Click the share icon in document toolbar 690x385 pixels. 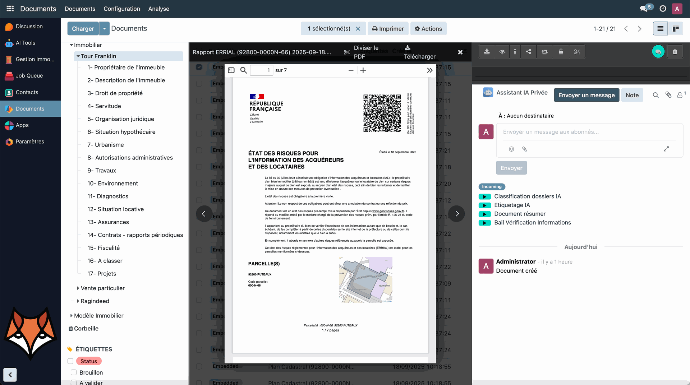529,52
